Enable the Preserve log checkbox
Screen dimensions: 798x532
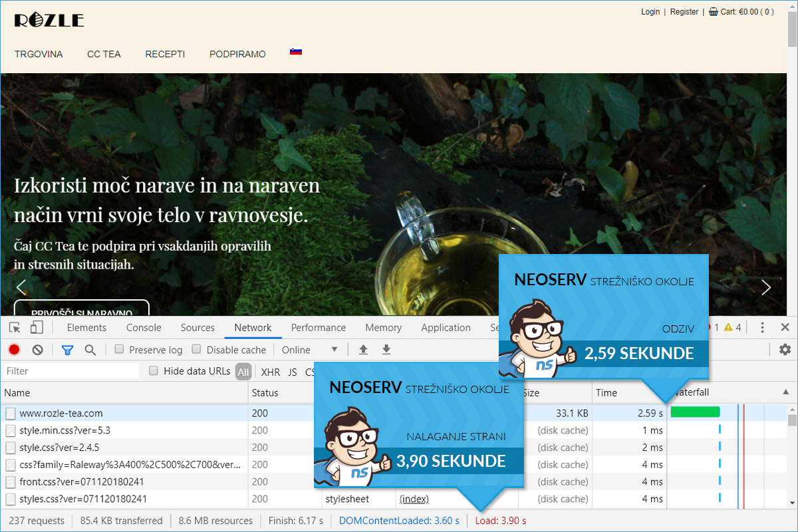point(120,349)
